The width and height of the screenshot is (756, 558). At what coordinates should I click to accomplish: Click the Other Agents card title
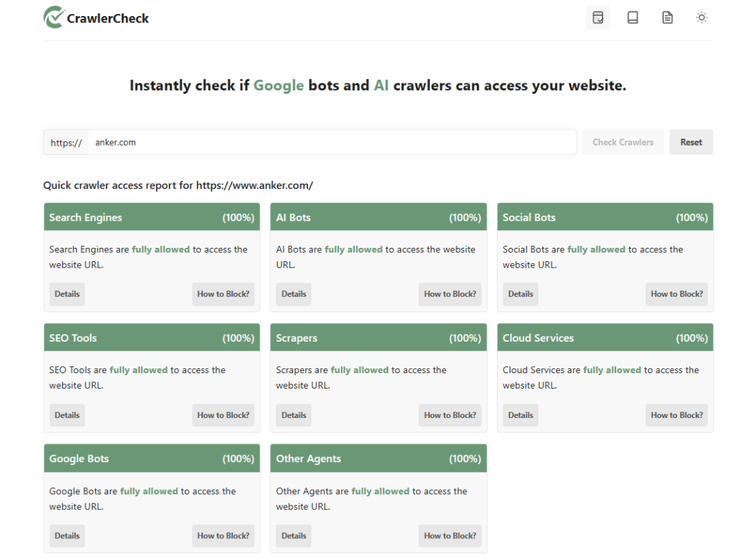coord(308,459)
